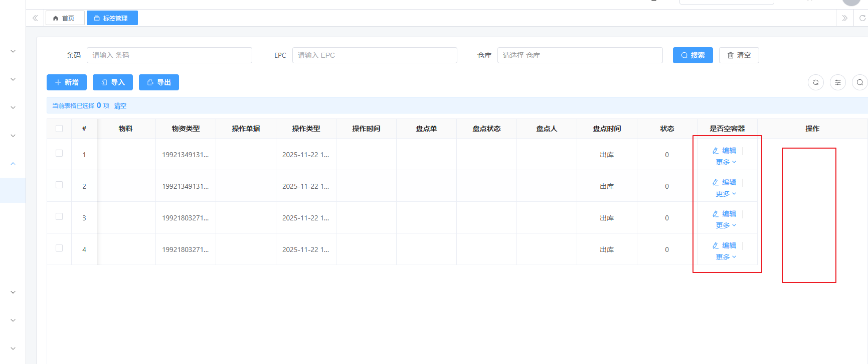Viewport: 868px width, 364px height.
Task: Open the 仓库 select dropdown
Action: point(580,55)
